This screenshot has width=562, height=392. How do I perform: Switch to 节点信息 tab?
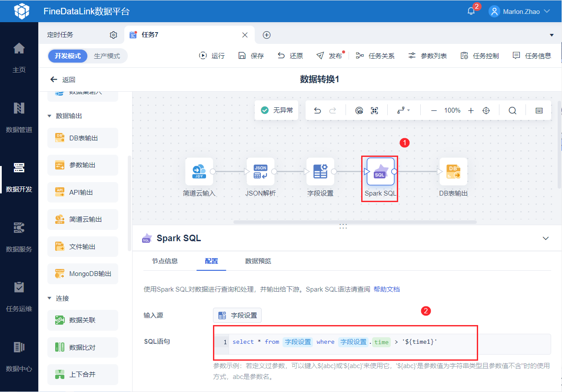[x=165, y=261]
